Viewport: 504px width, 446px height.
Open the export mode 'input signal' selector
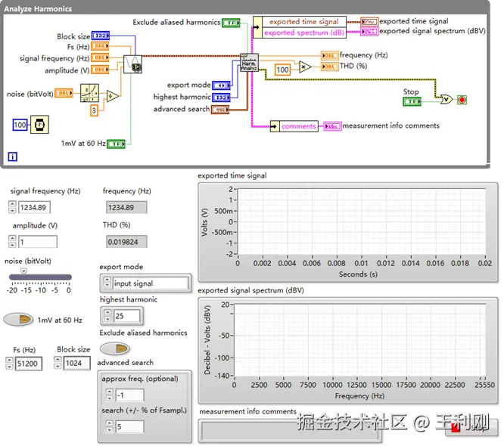point(150,283)
